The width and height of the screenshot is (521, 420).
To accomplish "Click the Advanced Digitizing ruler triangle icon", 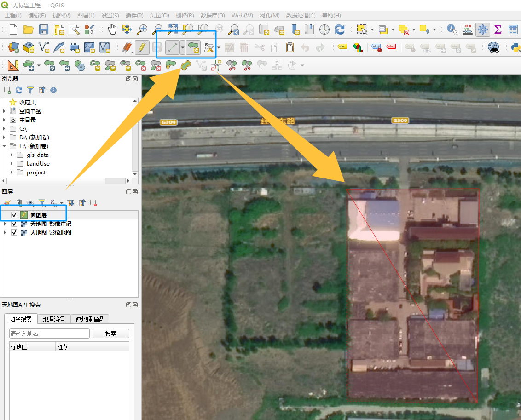I will pos(13,65).
